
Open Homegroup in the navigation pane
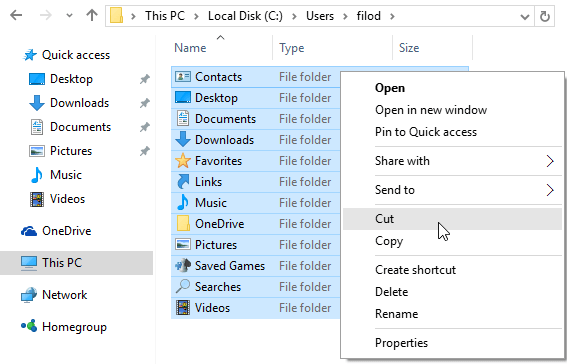point(74,327)
